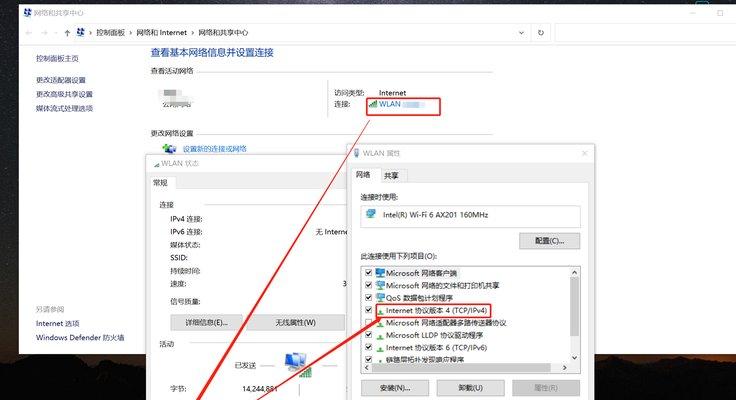Switch to the 网络 tab in WLAN 属性
Viewport: 736px width, 400px height.
363,175
